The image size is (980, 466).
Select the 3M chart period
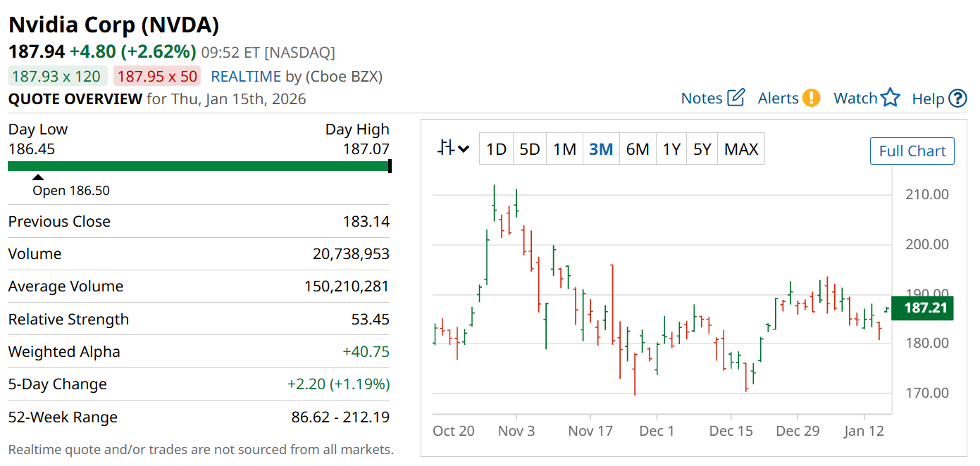click(x=601, y=149)
